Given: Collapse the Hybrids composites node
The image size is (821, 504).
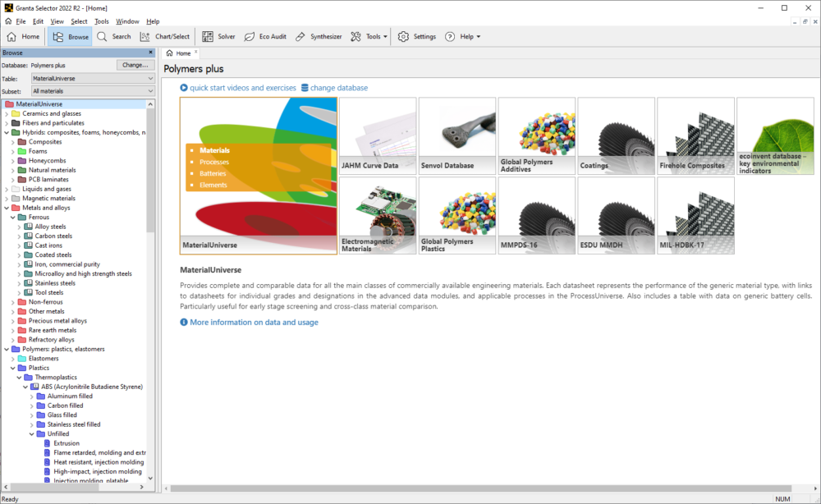Looking at the screenshot, I should point(7,132).
